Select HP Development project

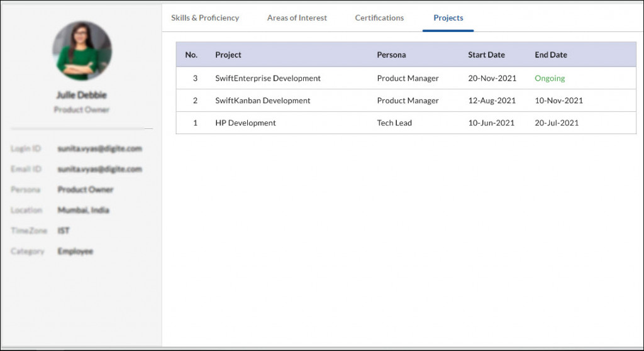point(245,123)
